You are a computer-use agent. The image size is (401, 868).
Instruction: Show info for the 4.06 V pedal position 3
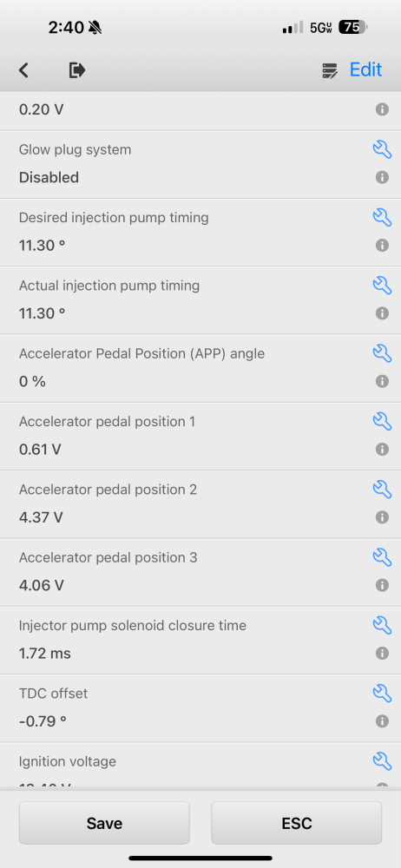click(382, 585)
